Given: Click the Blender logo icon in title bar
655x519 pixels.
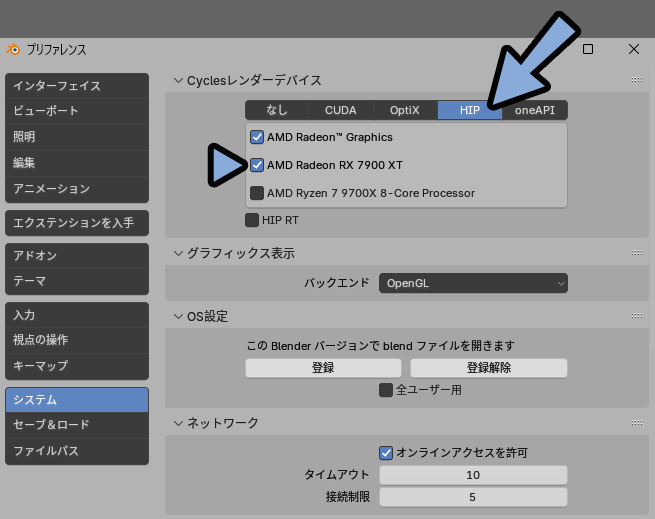Looking at the screenshot, I should click(x=13, y=50).
